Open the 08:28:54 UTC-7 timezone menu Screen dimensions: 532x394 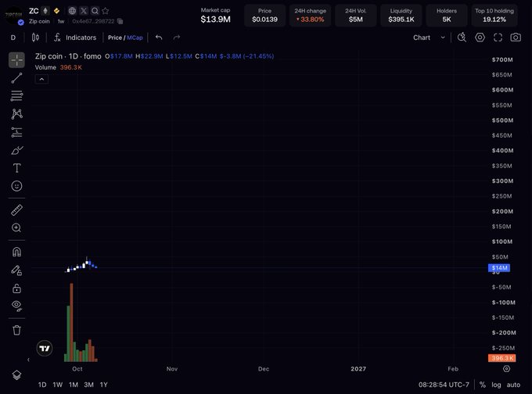(x=444, y=385)
